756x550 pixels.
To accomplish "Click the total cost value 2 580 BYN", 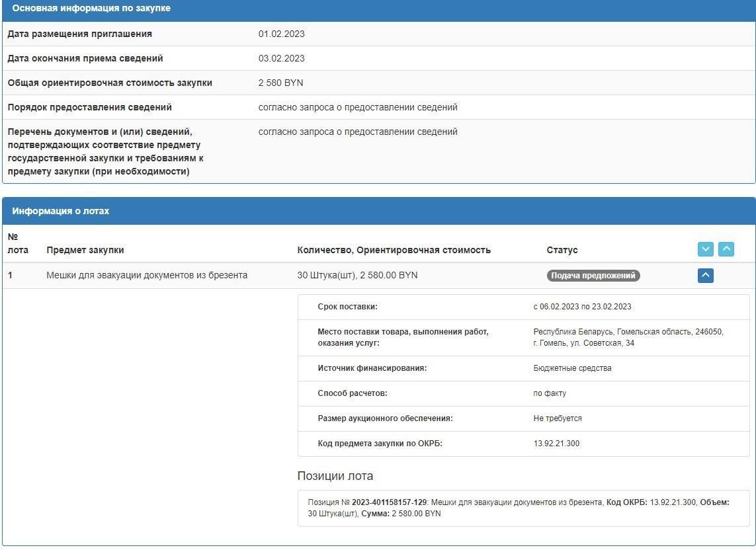I will 281,83.
